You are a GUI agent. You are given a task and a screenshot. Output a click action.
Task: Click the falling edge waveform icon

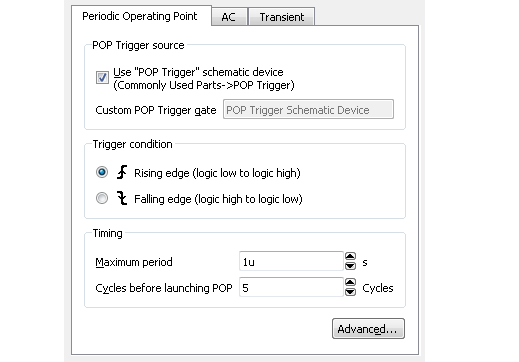click(122, 198)
